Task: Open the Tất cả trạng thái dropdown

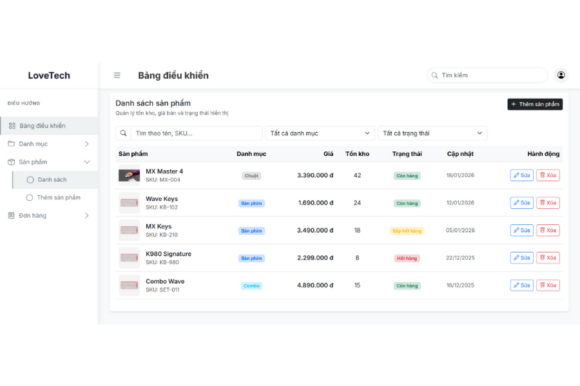Action: click(x=432, y=133)
